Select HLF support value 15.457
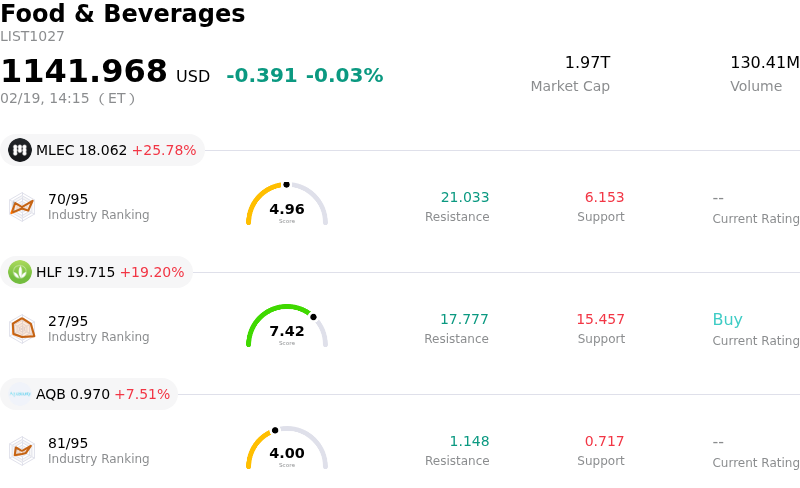800x488 pixels. click(600, 320)
